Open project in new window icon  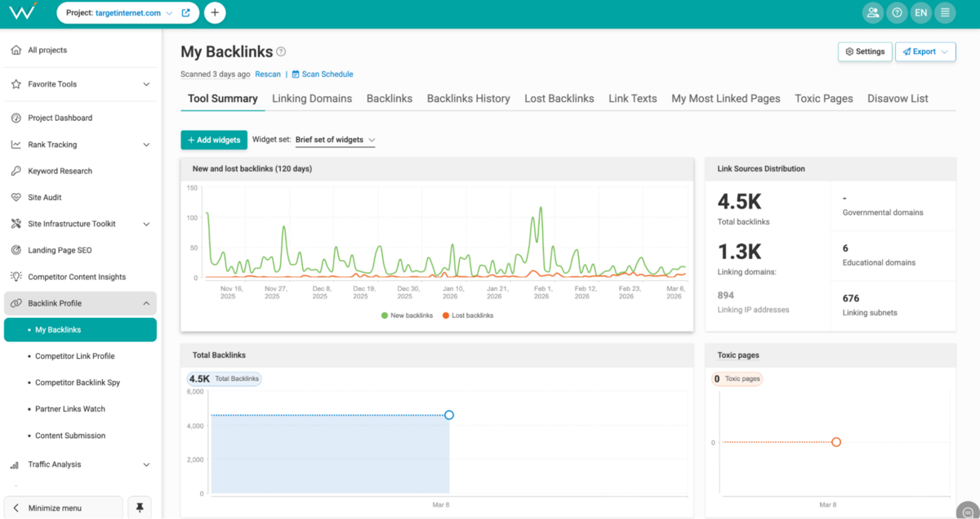(x=186, y=13)
